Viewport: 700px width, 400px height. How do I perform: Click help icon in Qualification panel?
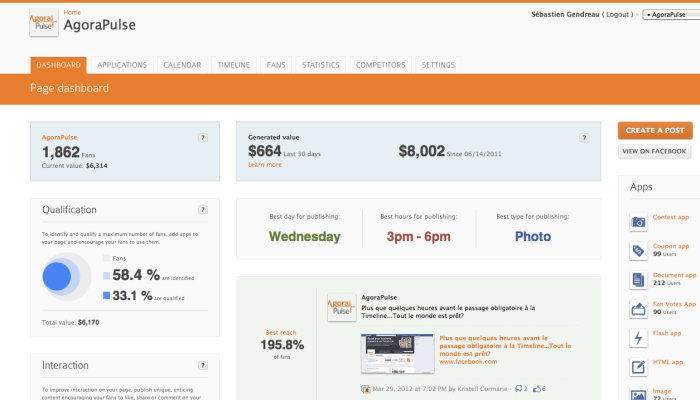pos(203,209)
